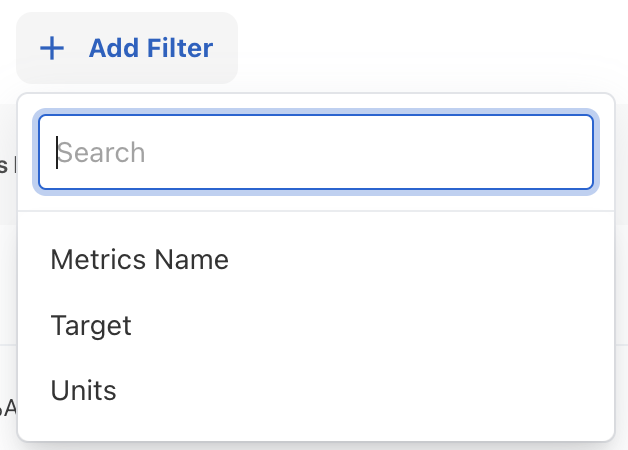The height and width of the screenshot is (450, 628).
Task: Select the last option, Units
Action: click(x=83, y=390)
